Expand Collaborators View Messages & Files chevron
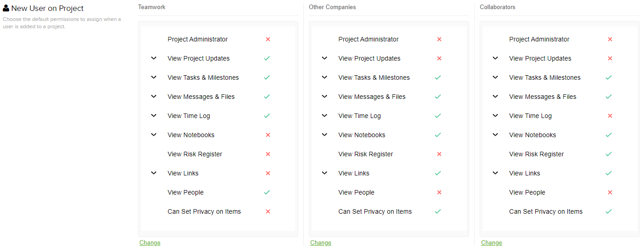Screen dimensions: 644x252 [496, 97]
